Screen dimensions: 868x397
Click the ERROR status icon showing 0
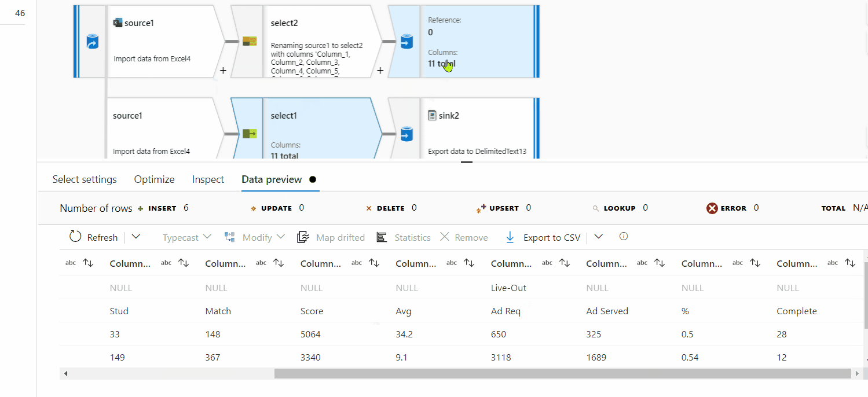[x=712, y=208]
